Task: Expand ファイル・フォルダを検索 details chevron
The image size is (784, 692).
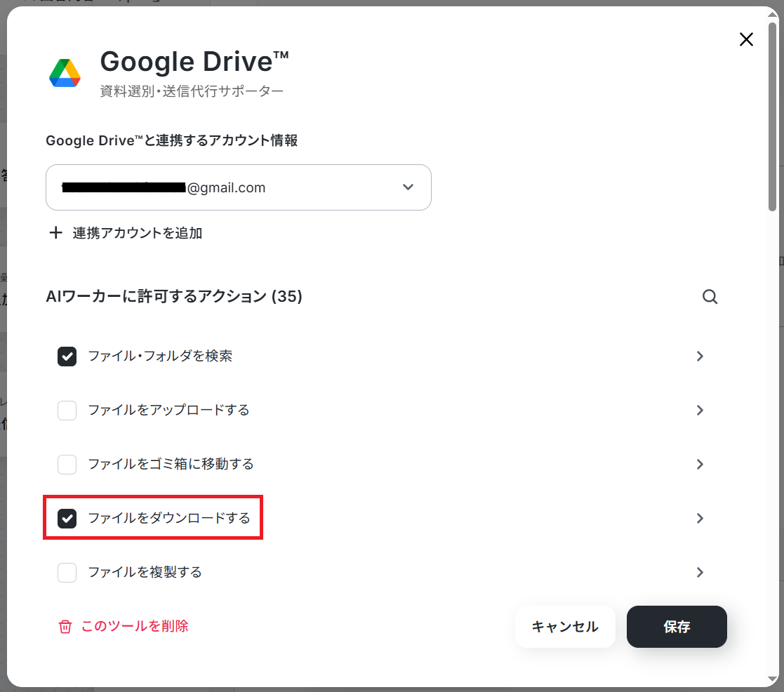Action: 700,357
